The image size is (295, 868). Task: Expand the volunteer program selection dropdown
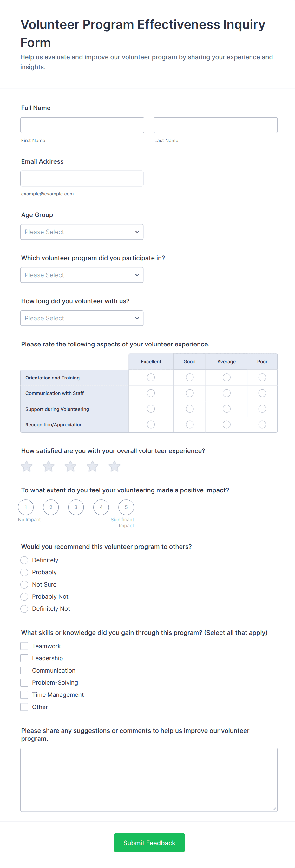click(x=82, y=275)
